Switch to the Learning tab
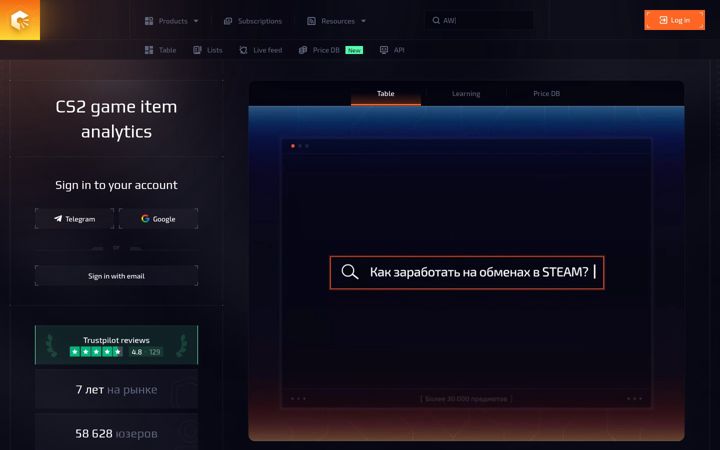 point(466,94)
